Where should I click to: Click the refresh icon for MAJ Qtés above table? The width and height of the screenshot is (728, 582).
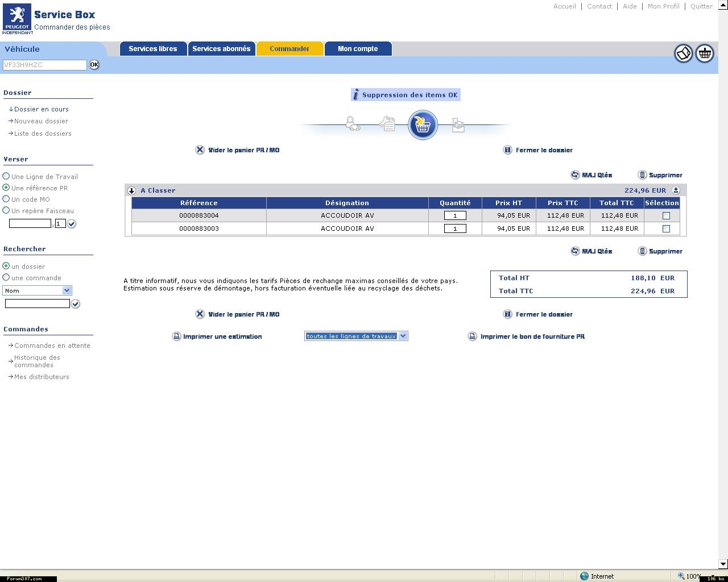(575, 175)
